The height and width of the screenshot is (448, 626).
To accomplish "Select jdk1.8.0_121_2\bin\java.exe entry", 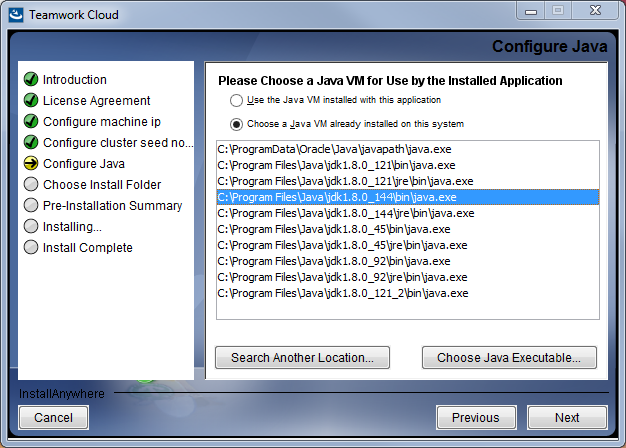I will pyautogui.click(x=408, y=293).
